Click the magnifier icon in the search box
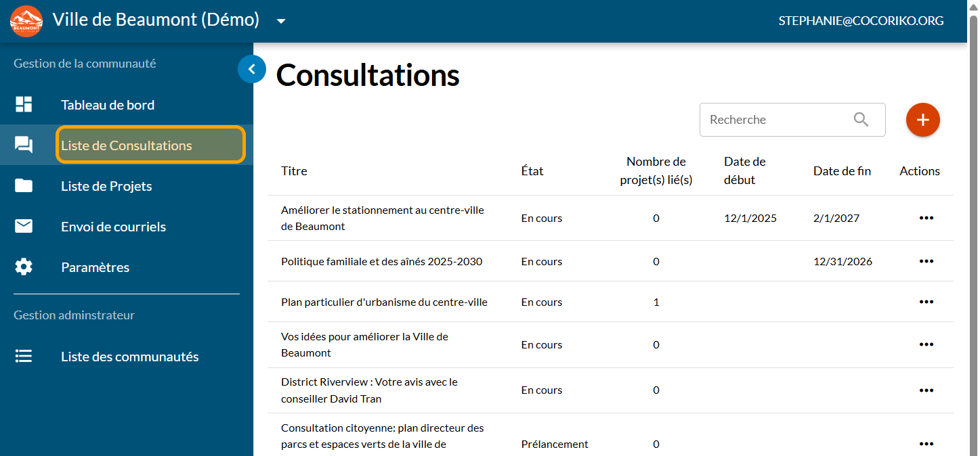The width and height of the screenshot is (980, 456). tap(861, 120)
